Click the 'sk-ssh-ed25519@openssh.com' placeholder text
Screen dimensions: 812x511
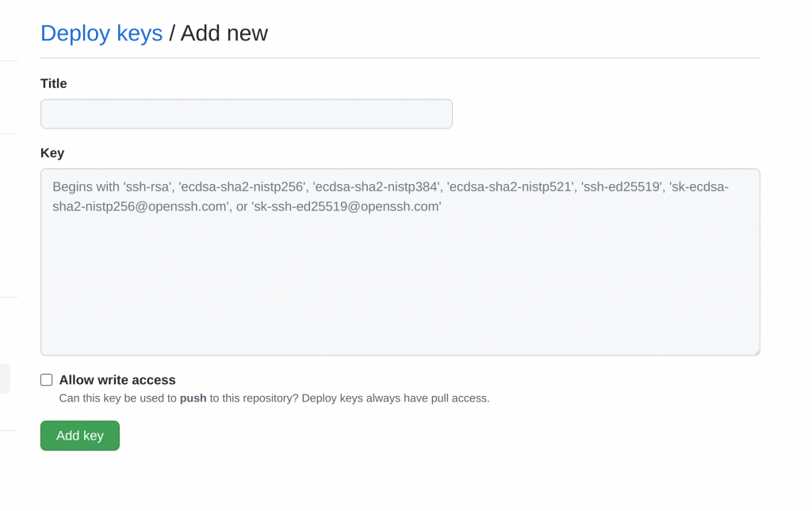click(x=346, y=206)
